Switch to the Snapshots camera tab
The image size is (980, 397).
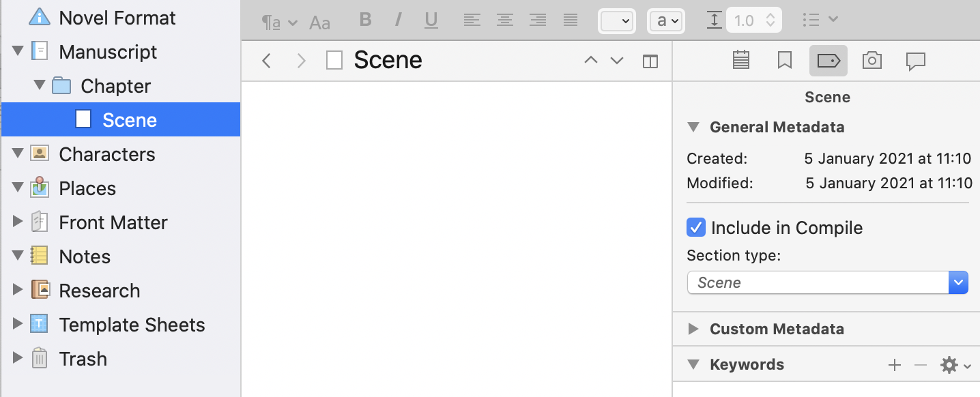pos(871,61)
